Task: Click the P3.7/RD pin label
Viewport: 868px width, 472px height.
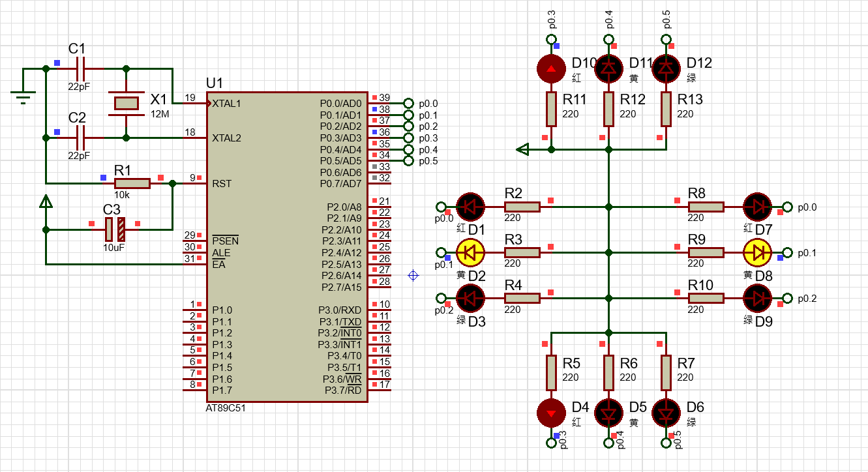Action: pyautogui.click(x=343, y=391)
